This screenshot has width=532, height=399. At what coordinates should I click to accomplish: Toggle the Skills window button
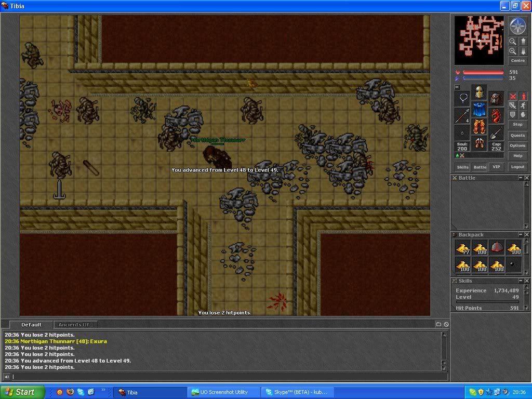point(463,167)
